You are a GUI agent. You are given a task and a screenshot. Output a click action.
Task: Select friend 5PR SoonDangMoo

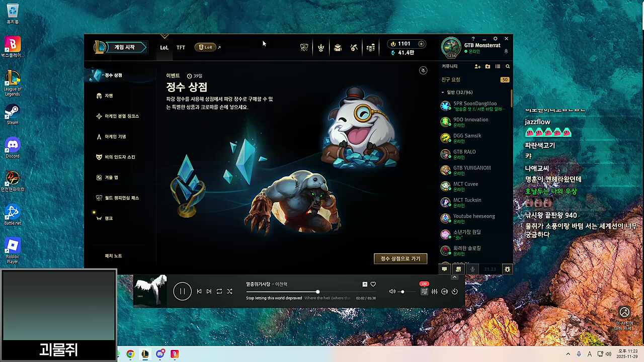coord(475,106)
